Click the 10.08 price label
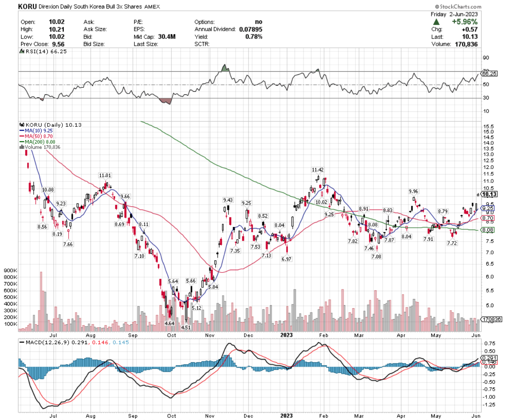The width and height of the screenshot is (505, 420). [48, 190]
